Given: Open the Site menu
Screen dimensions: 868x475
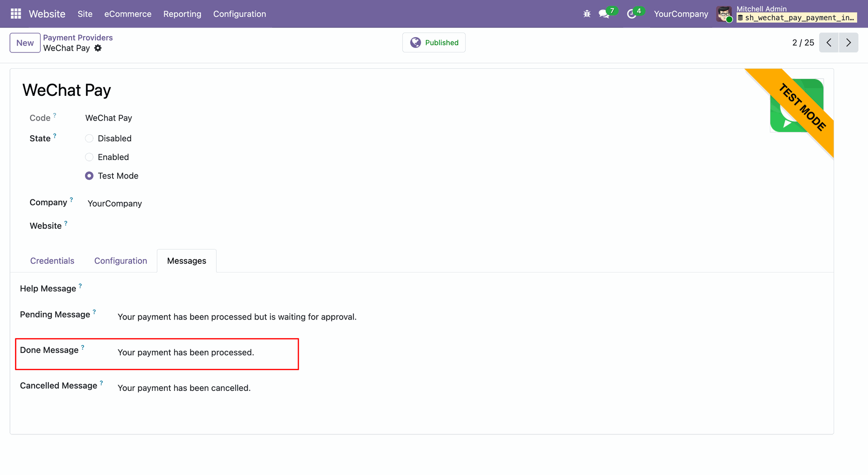Looking at the screenshot, I should pyautogui.click(x=85, y=14).
